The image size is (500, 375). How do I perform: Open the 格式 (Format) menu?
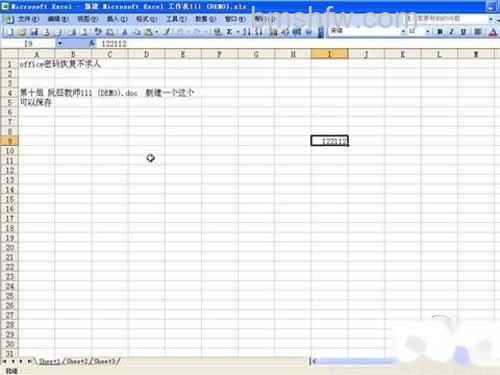tap(147, 19)
